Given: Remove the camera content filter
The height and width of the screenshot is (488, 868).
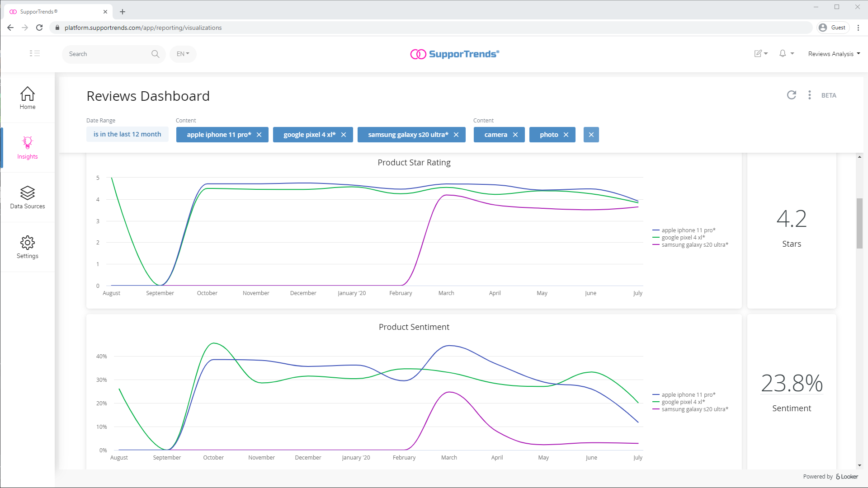Looking at the screenshot, I should tap(515, 135).
